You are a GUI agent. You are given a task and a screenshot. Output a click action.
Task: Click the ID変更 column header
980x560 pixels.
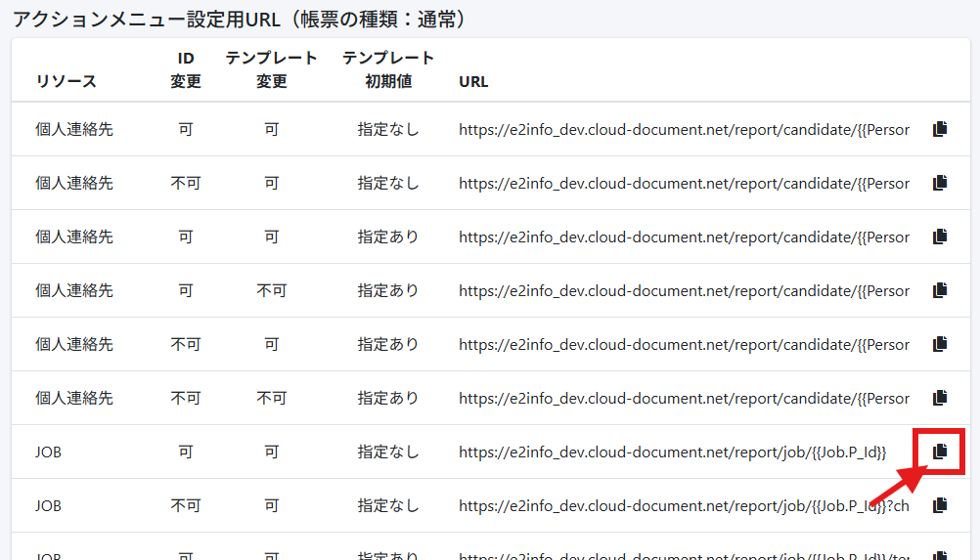186,69
